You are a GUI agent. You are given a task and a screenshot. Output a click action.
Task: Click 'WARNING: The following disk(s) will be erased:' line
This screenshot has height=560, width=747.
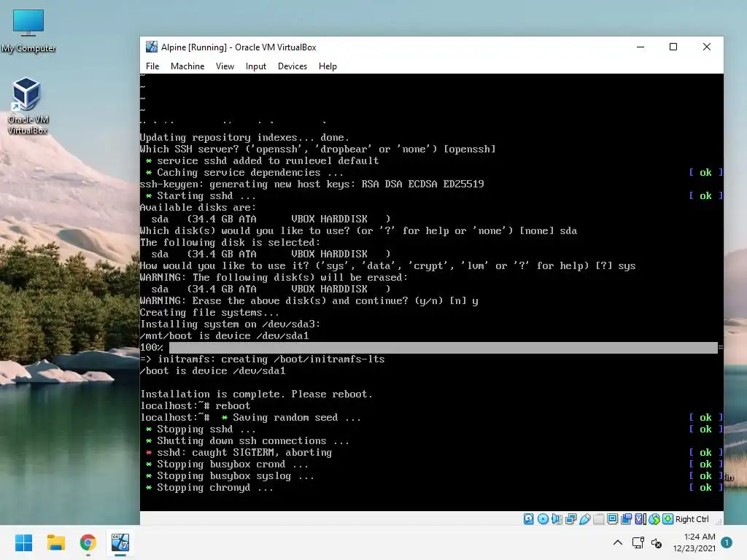click(274, 278)
